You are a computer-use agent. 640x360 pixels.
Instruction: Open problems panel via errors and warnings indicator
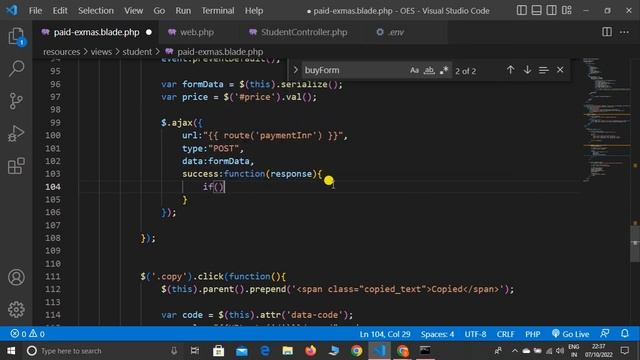[27, 334]
